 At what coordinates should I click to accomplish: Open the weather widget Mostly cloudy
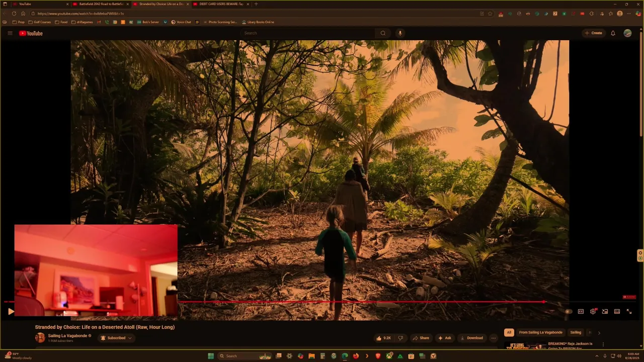pyautogui.click(x=18, y=356)
